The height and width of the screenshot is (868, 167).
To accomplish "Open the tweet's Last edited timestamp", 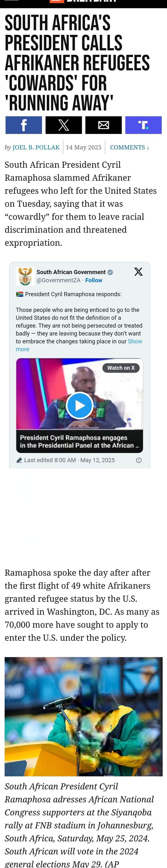I will (x=69, y=460).
